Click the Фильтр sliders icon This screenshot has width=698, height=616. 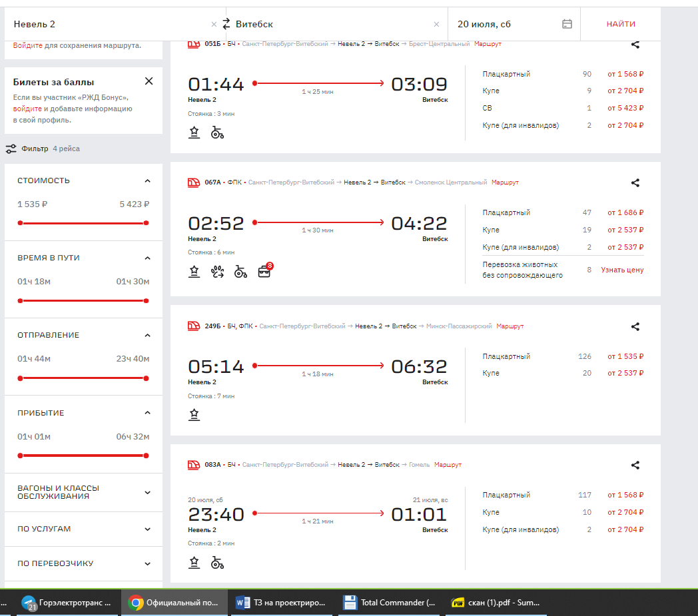(x=11, y=149)
